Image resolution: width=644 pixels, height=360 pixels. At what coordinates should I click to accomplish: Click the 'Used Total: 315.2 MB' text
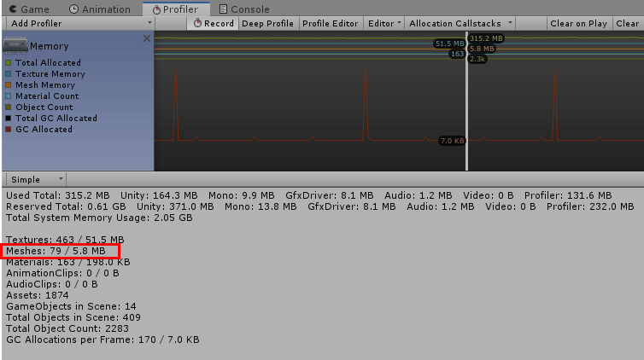[x=58, y=195]
